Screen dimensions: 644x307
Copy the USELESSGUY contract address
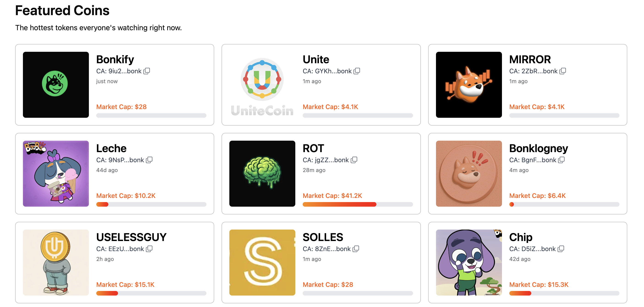coord(149,249)
